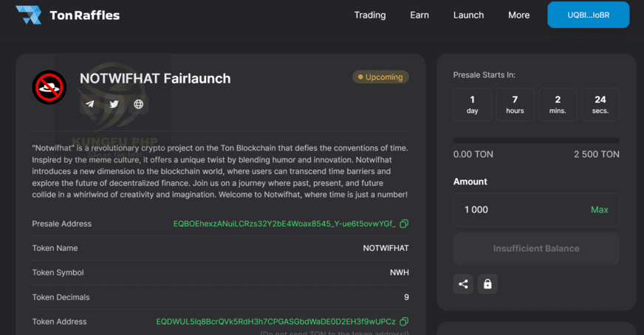Click the Token Address EQDWUL5lq8 link

(275, 322)
